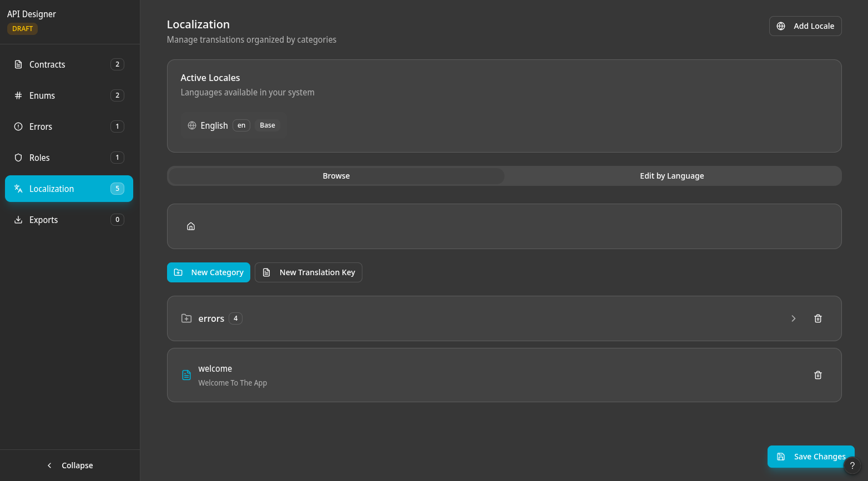Switch to Edit by Language tab
The height and width of the screenshot is (481, 868).
672,176
